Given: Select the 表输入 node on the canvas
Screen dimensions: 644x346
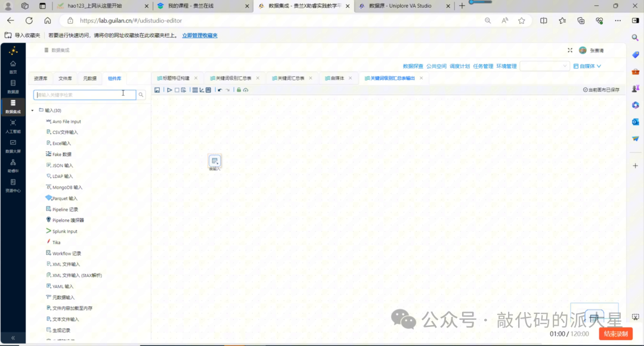Looking at the screenshot, I should tap(215, 161).
